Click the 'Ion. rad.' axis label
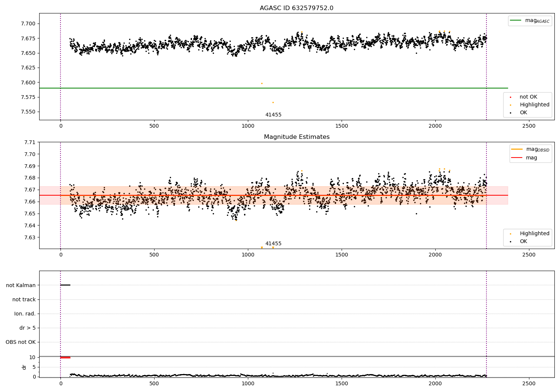The image size is (560, 392). [25, 314]
